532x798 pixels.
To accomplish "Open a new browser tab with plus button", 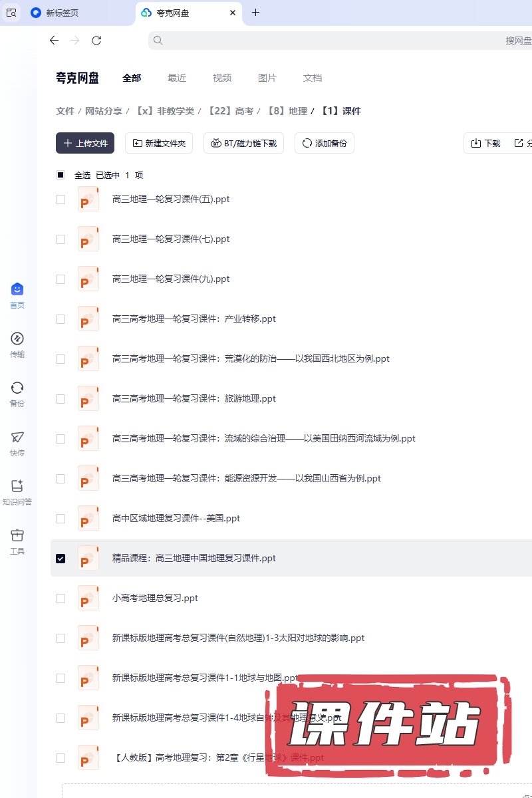I will point(256,13).
